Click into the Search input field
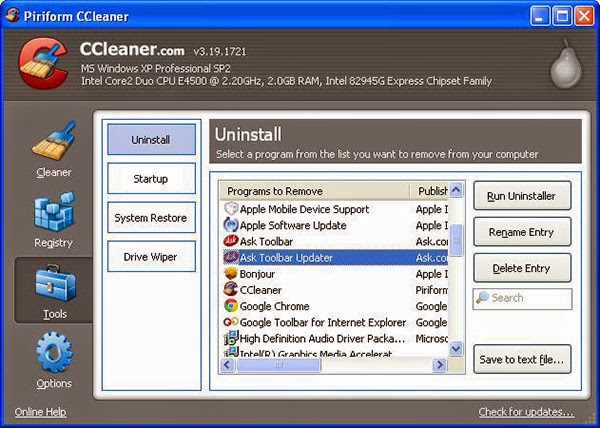 coord(522,298)
